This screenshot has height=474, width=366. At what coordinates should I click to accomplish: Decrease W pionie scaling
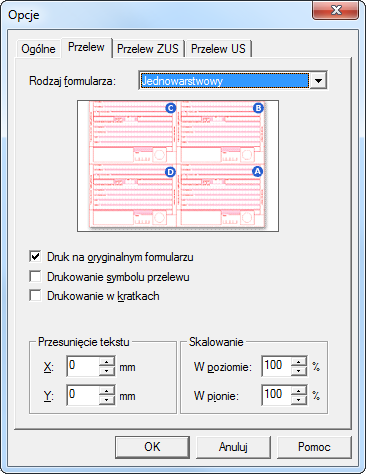point(299,400)
